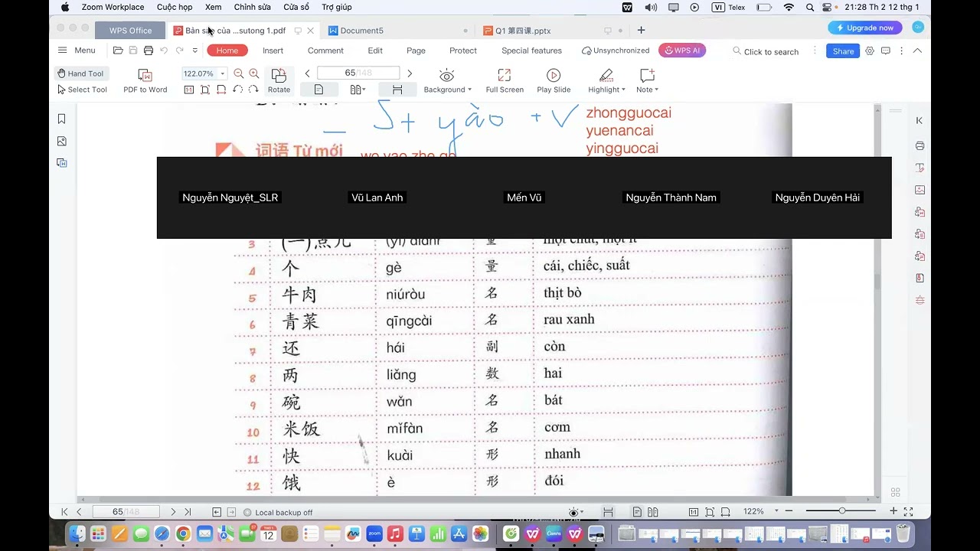This screenshot has height=551, width=980.
Task: Jump to first page in status bar
Action: pos(64,512)
